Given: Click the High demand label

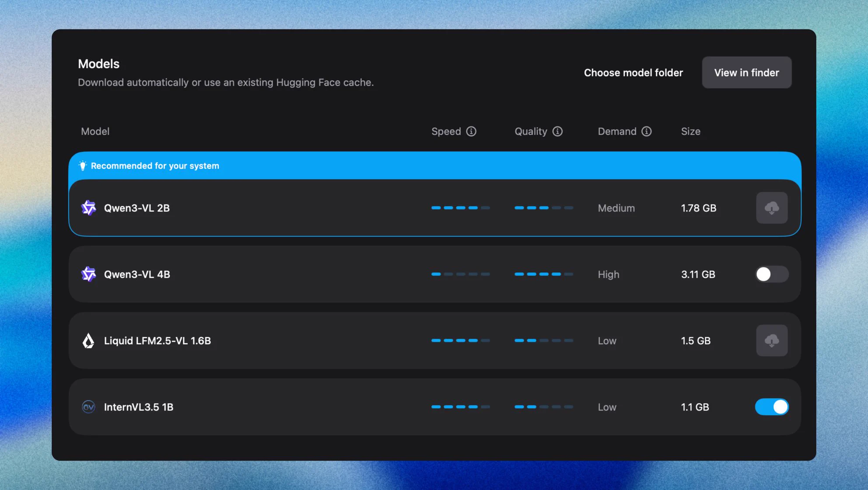Looking at the screenshot, I should click(x=609, y=274).
